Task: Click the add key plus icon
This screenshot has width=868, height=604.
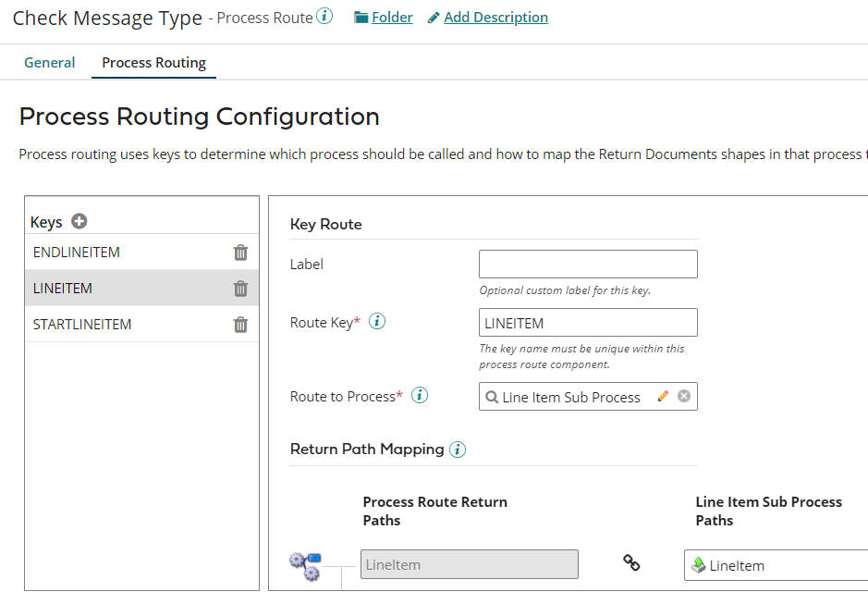Action: coord(79,221)
